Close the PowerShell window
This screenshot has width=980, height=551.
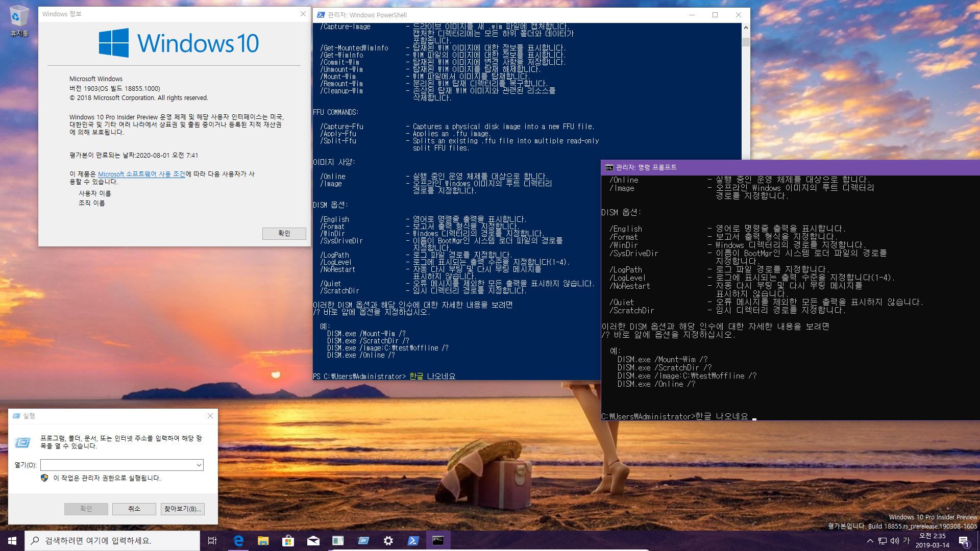tap(739, 15)
